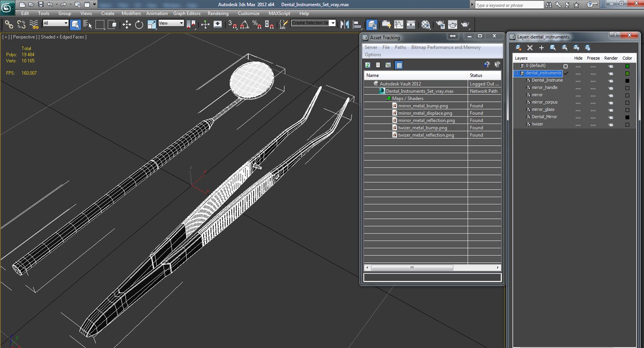Open the Rendering menu

(218, 13)
